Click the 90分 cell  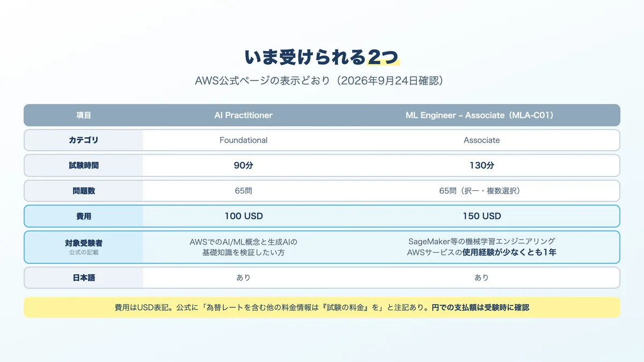tap(244, 165)
